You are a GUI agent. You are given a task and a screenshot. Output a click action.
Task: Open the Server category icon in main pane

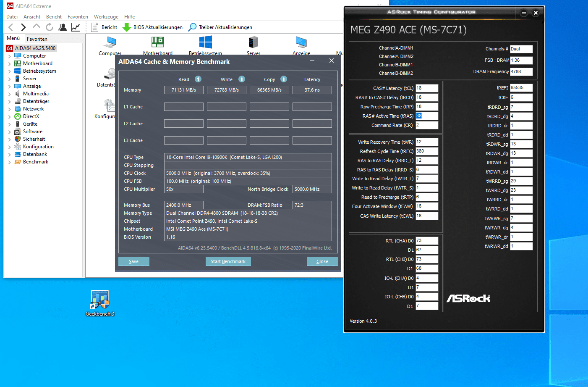pyautogui.click(x=253, y=45)
